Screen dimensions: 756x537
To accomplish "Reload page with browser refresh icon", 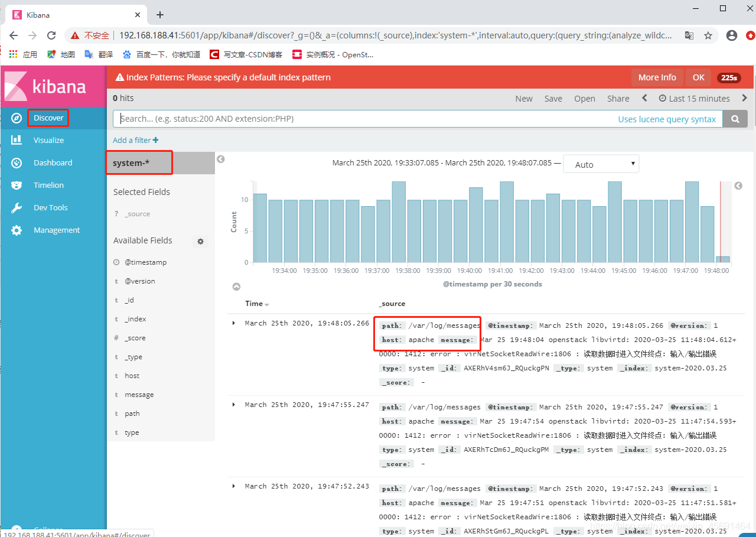I will (x=51, y=35).
